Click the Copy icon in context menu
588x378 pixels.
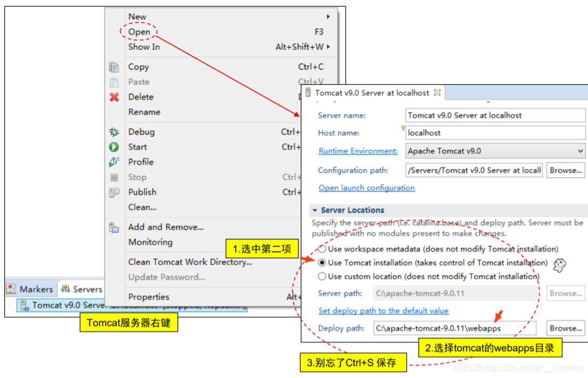(x=114, y=67)
